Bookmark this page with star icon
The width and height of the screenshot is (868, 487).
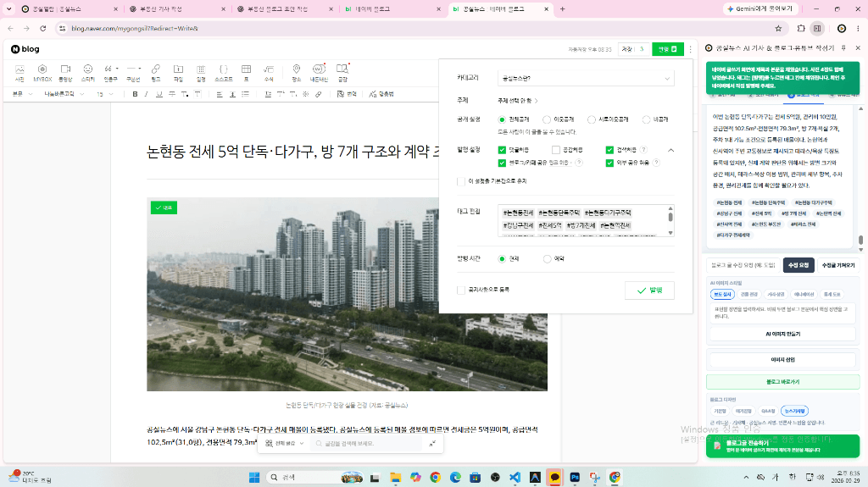pyautogui.click(x=778, y=28)
